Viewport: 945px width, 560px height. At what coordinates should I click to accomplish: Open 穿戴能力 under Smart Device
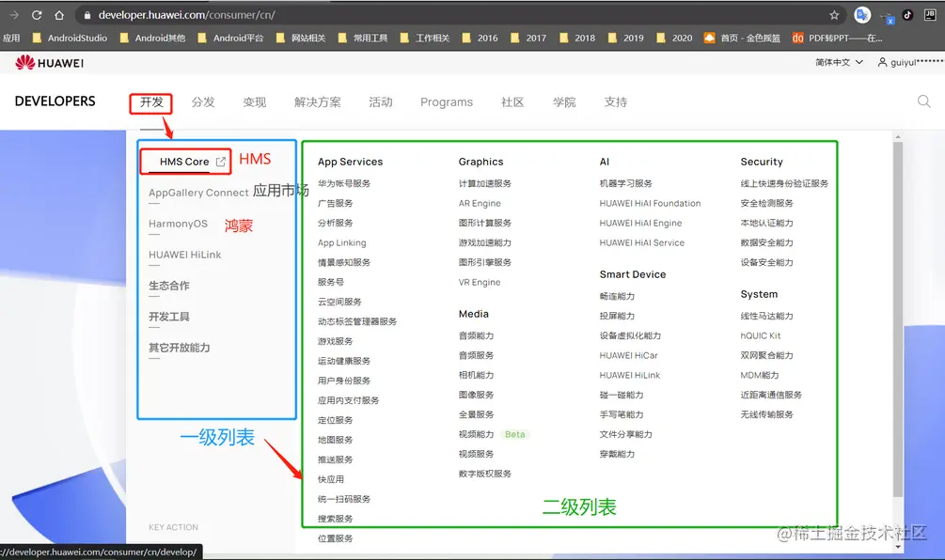tap(617, 454)
